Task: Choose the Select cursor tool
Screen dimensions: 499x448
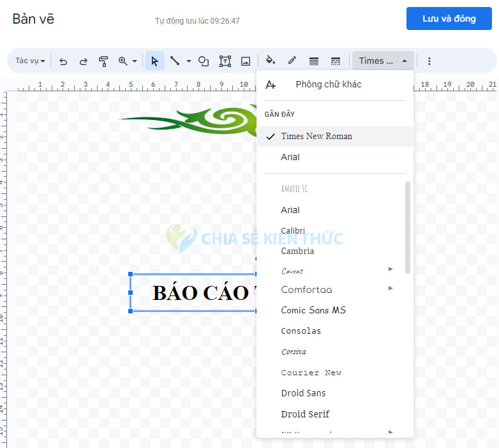Action: click(x=154, y=61)
